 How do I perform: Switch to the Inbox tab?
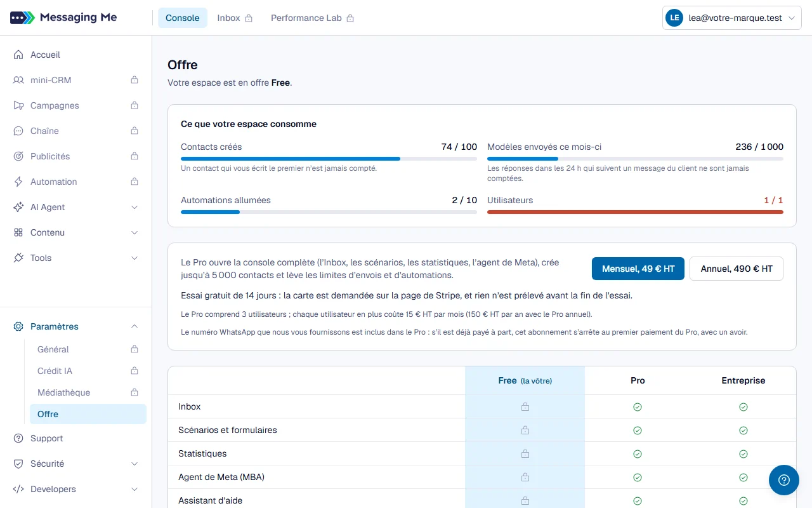click(235, 18)
